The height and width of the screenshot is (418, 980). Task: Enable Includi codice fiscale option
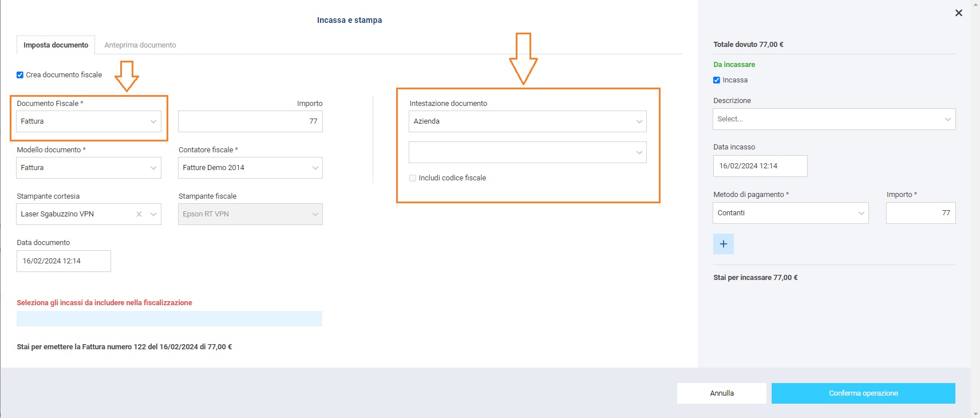(x=413, y=178)
